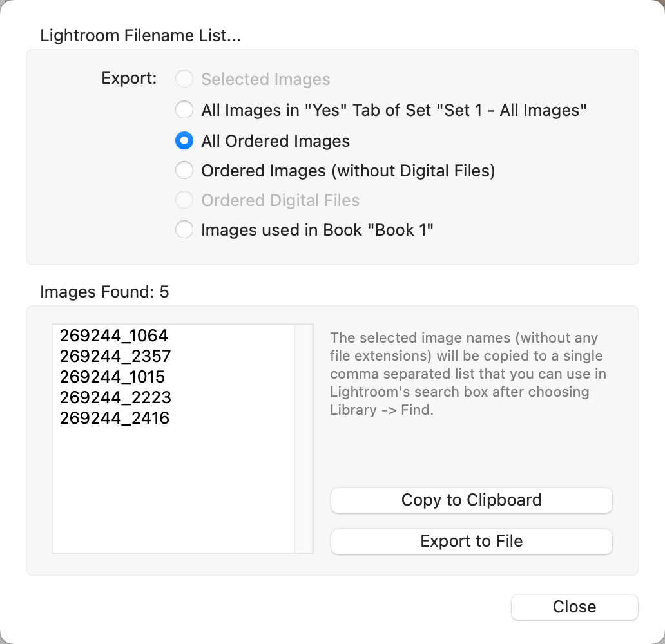
Task: Click the "Lightroom Filename List..." heading
Action: click(x=140, y=35)
